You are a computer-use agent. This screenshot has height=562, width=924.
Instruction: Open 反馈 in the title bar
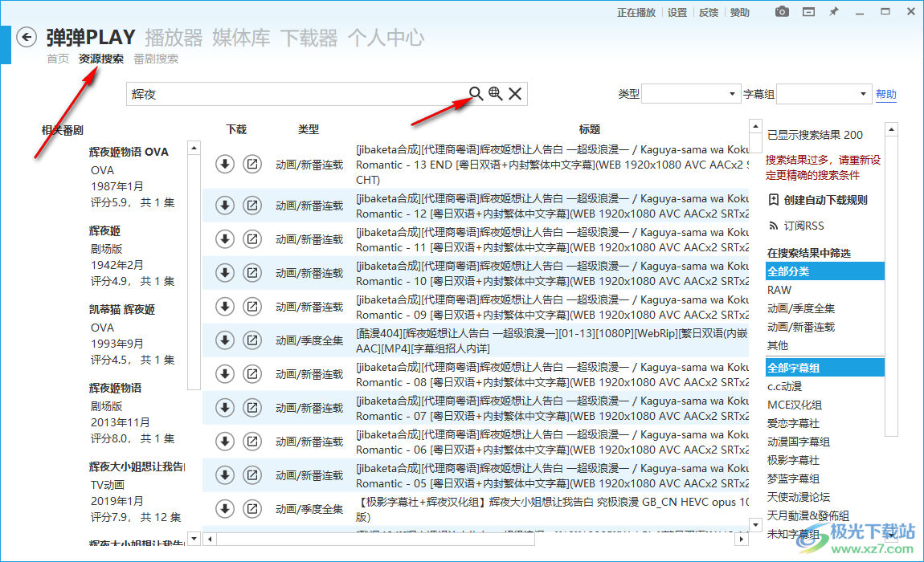[x=709, y=12]
